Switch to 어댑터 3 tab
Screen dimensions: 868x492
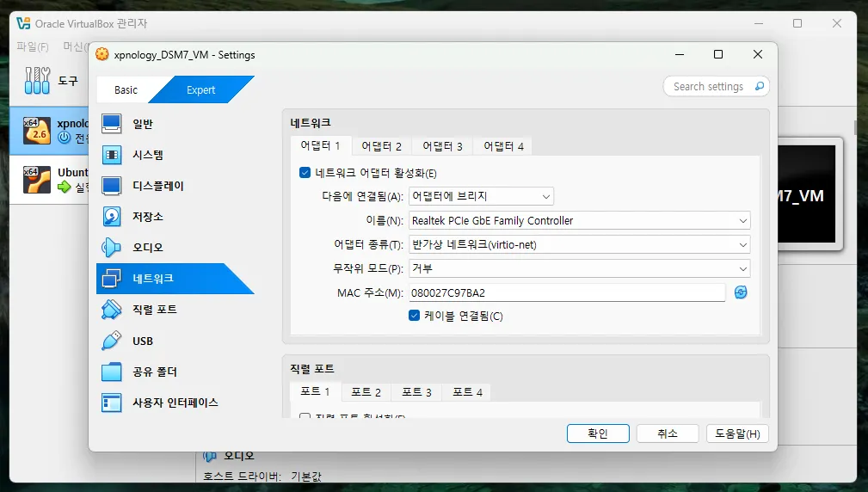coord(442,146)
